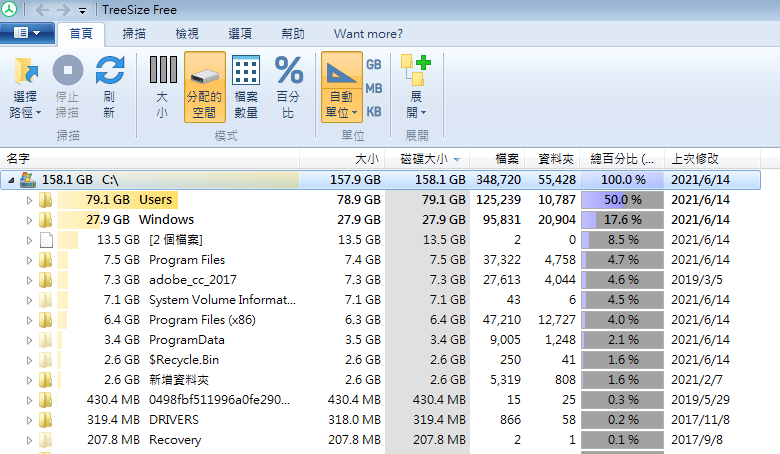Screen dimensions: 780x454
Task: Collapse the C:\ root node
Action: point(10,180)
